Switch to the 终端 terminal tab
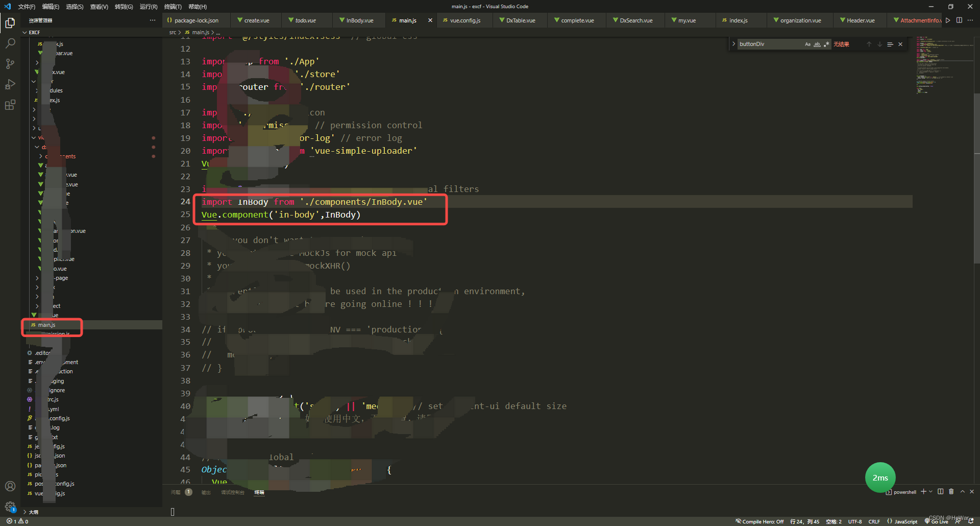Image resolution: width=980 pixels, height=526 pixels. 259,492
